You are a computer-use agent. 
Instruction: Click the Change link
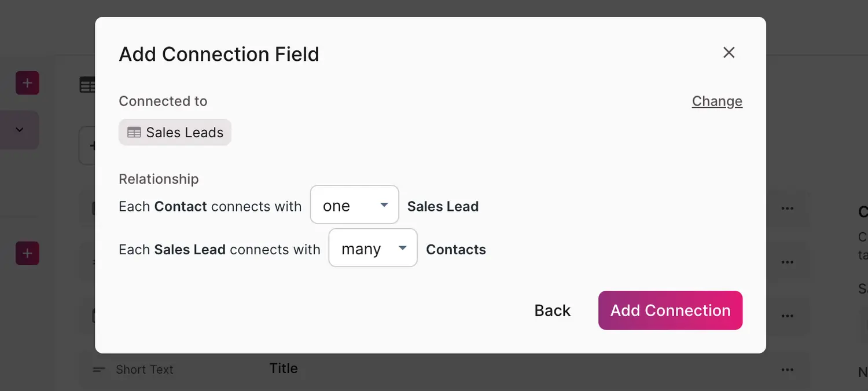(x=716, y=101)
